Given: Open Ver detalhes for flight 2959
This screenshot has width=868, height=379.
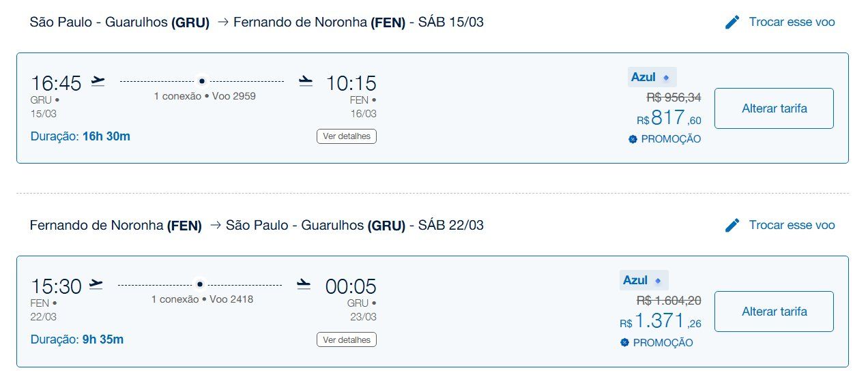Looking at the screenshot, I should tap(347, 136).
